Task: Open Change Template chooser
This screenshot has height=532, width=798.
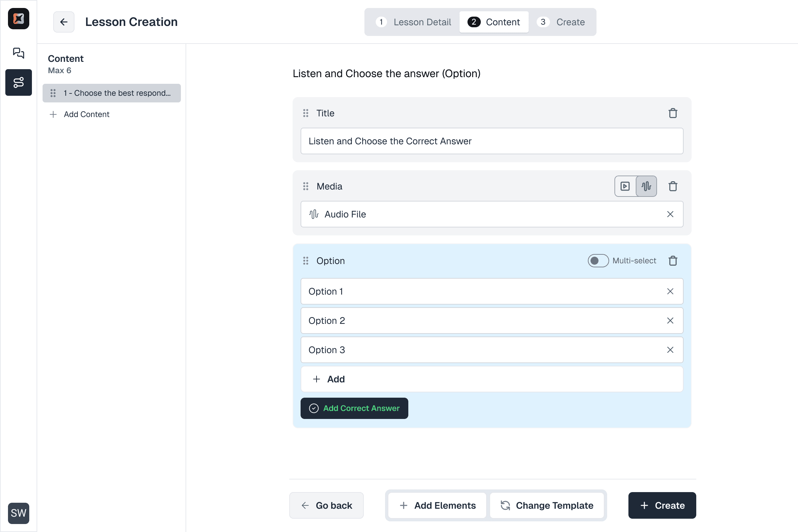Action: 547,505
